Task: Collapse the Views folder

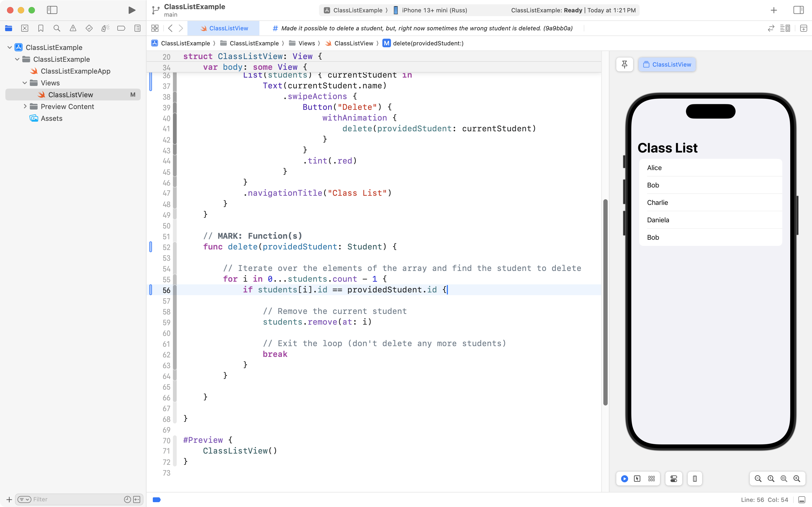Action: [x=25, y=83]
